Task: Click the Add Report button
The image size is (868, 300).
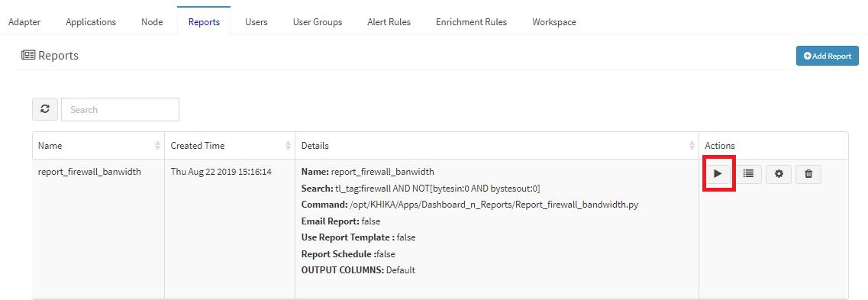Action: tap(827, 56)
